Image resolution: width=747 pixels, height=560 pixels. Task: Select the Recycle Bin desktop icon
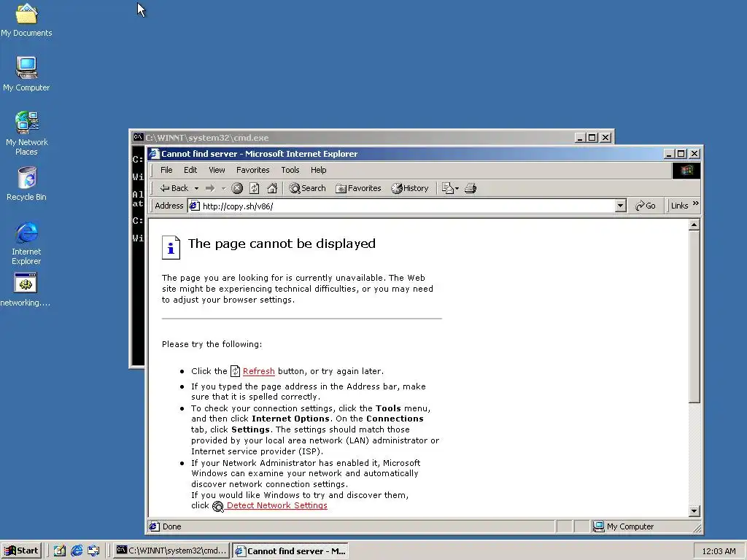(26, 183)
